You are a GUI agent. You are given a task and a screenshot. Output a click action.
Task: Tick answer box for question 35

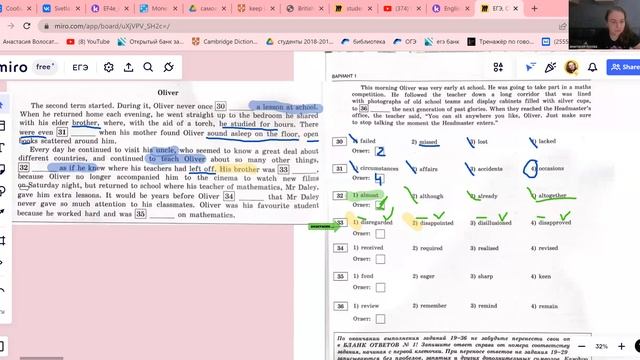point(380,288)
